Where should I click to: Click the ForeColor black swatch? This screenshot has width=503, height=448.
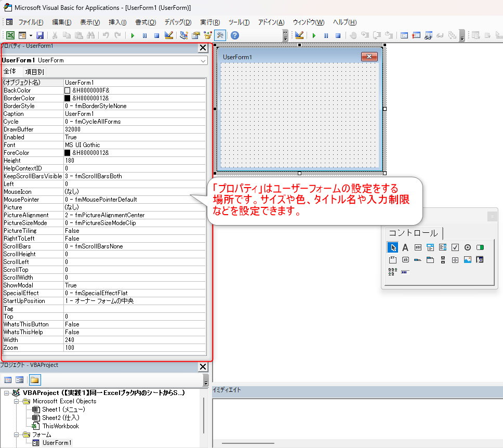(68, 153)
